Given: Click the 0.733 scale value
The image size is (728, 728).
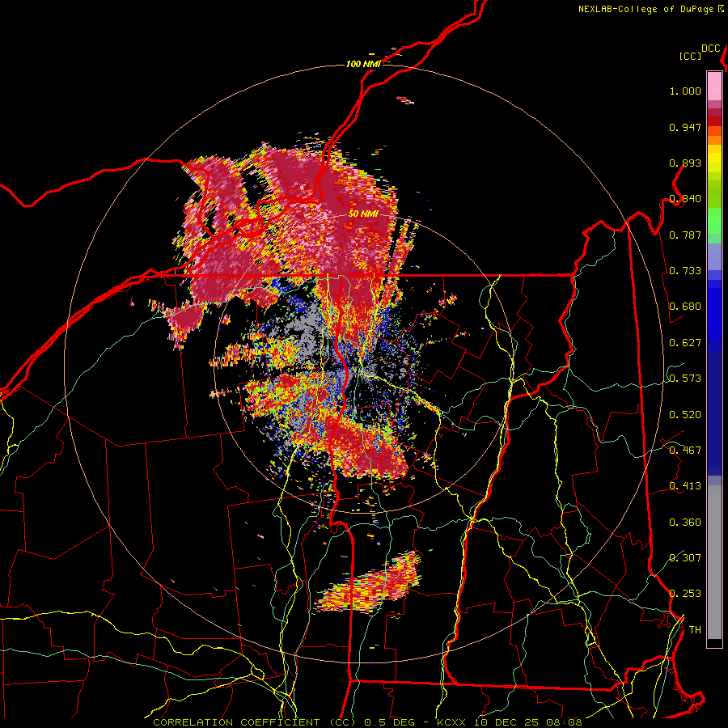Looking at the screenshot, I should pos(685,271).
